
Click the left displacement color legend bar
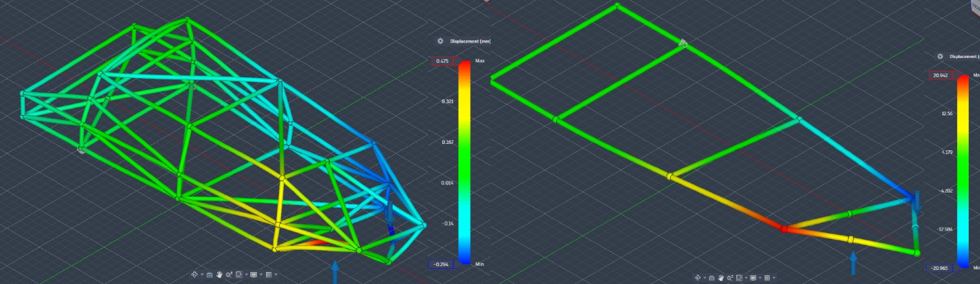(465, 162)
